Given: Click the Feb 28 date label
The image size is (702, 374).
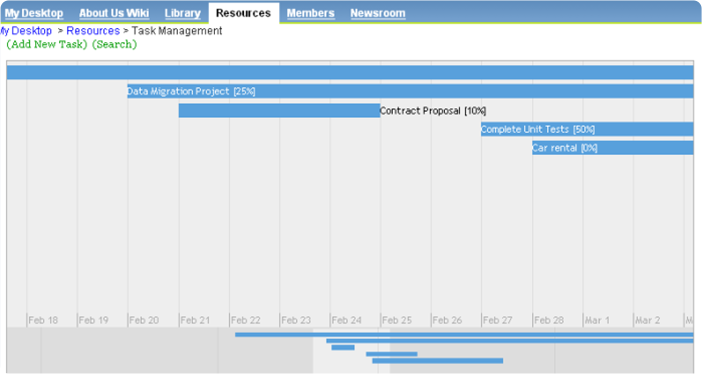Looking at the screenshot, I should point(549,320).
